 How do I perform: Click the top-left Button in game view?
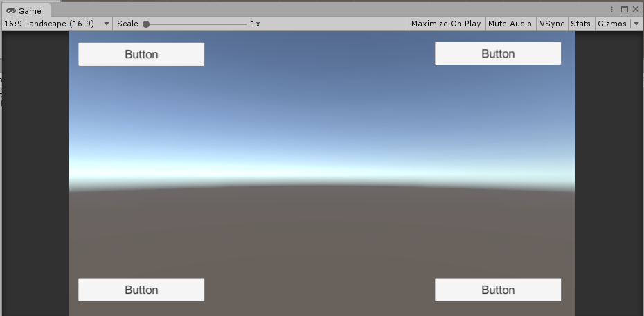tap(141, 54)
